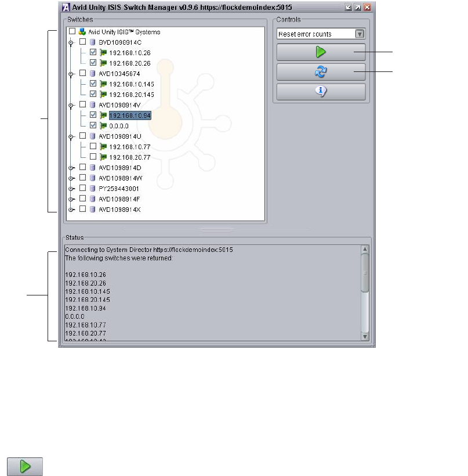
Task: Uncheck the 192.168.20.26 checkbox
Action: 93,63
